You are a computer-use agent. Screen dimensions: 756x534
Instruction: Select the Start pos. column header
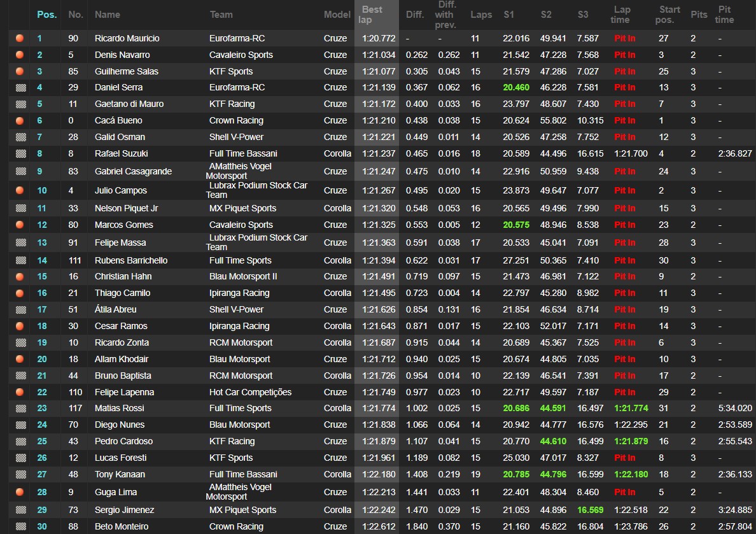tap(668, 15)
